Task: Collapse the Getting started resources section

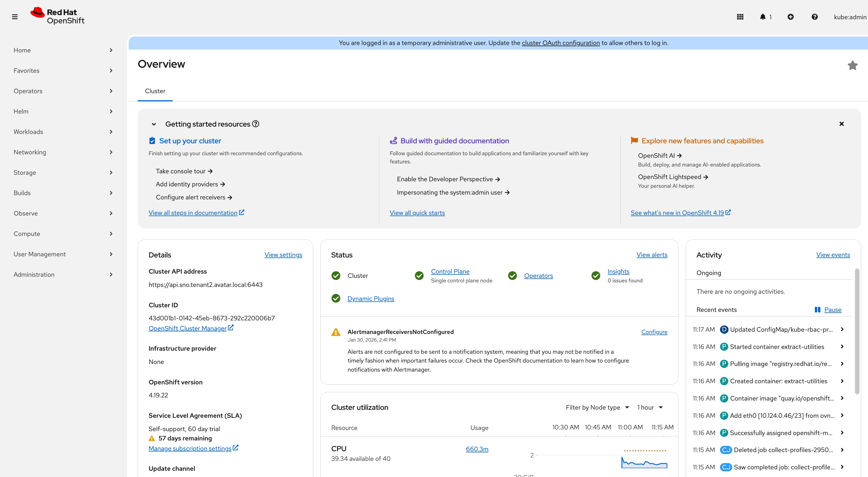Action: (154, 124)
